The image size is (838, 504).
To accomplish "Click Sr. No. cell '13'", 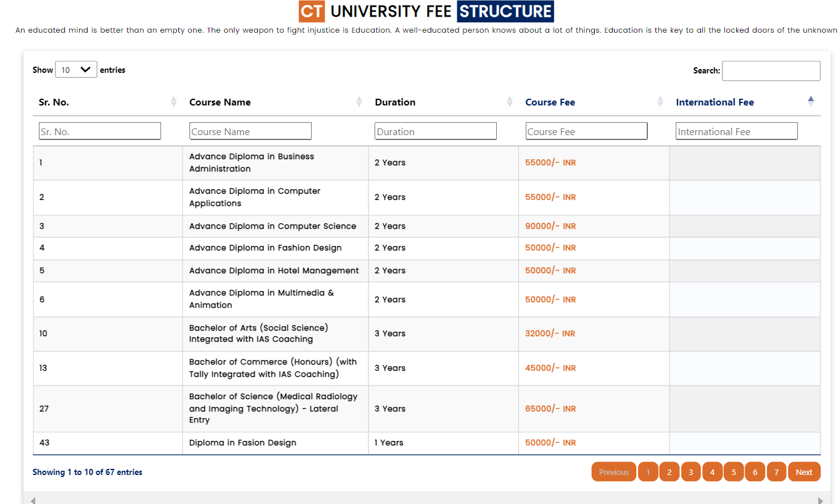I will coord(108,368).
